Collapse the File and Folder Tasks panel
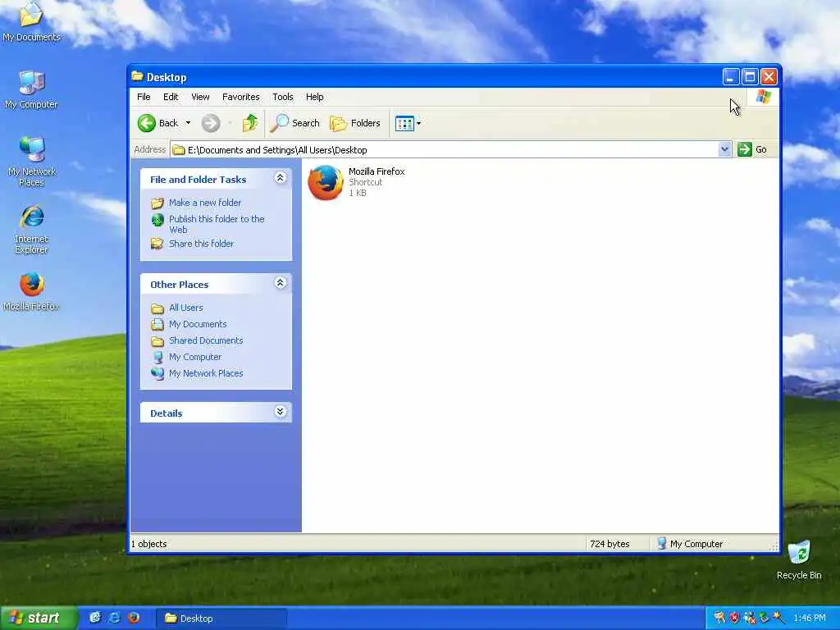Viewport: 840px width, 630px height. [x=281, y=178]
